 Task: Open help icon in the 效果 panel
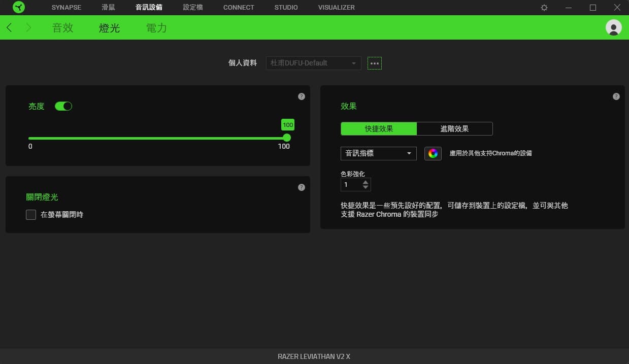(x=616, y=96)
